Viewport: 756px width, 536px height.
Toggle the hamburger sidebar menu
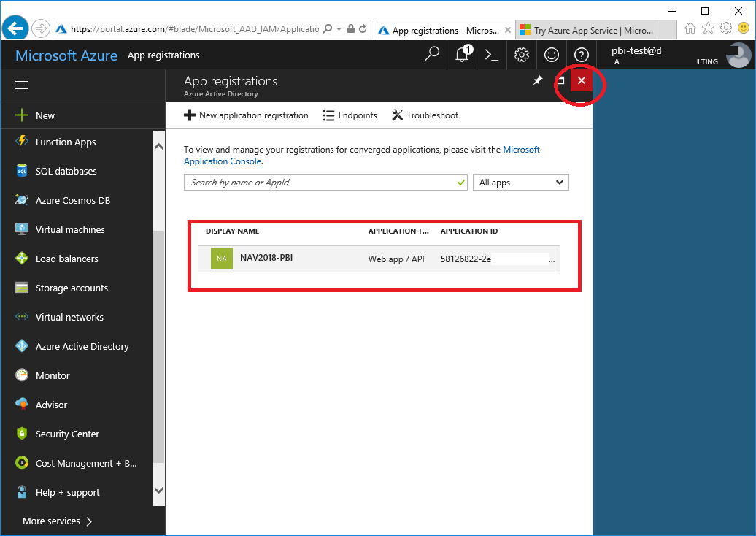pyautogui.click(x=22, y=85)
